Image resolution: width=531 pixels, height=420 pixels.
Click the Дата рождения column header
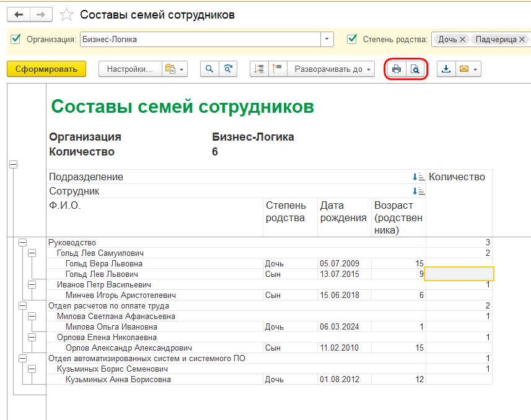(x=344, y=217)
